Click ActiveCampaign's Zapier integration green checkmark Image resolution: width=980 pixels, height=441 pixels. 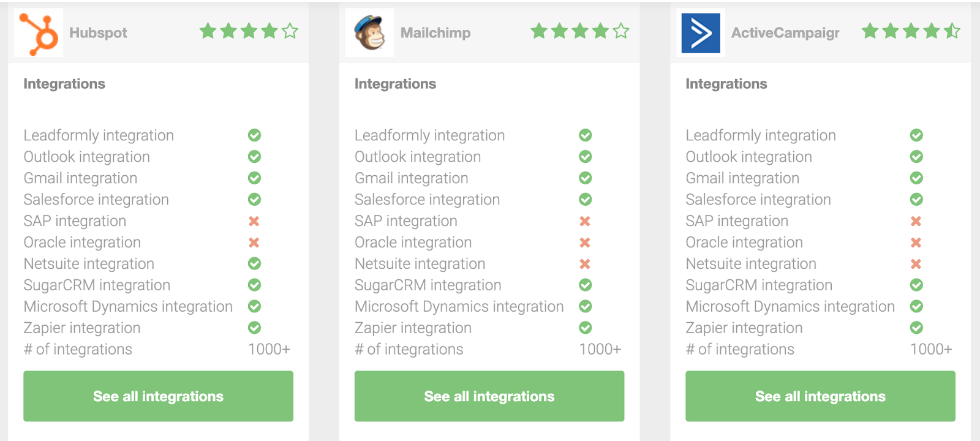pos(916,328)
